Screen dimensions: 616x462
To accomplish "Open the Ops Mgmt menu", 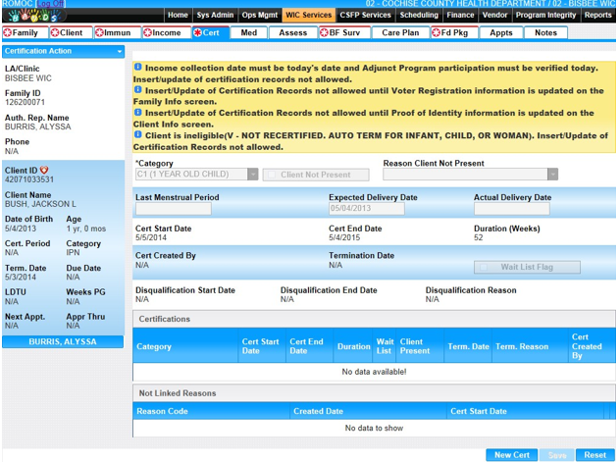I will tap(260, 15).
